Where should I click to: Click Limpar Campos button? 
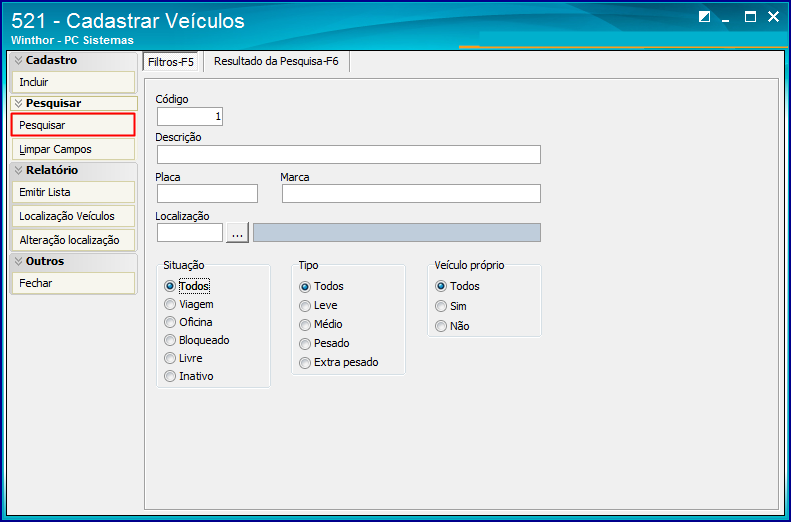tap(73, 149)
